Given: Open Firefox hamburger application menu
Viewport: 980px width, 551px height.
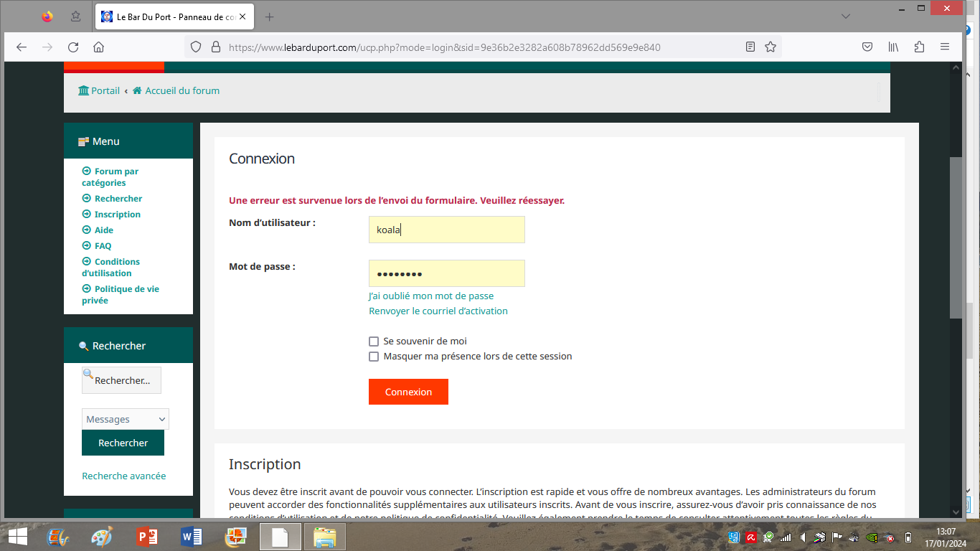Looking at the screenshot, I should click(x=945, y=47).
